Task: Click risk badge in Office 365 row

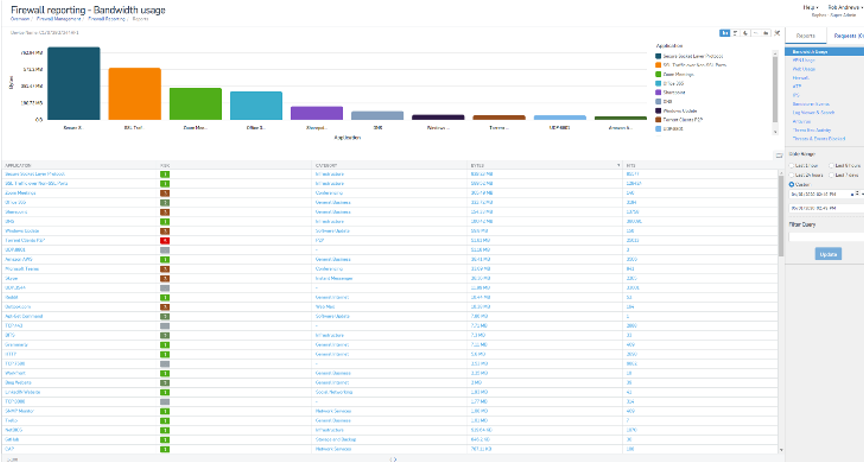Action: click(164, 203)
